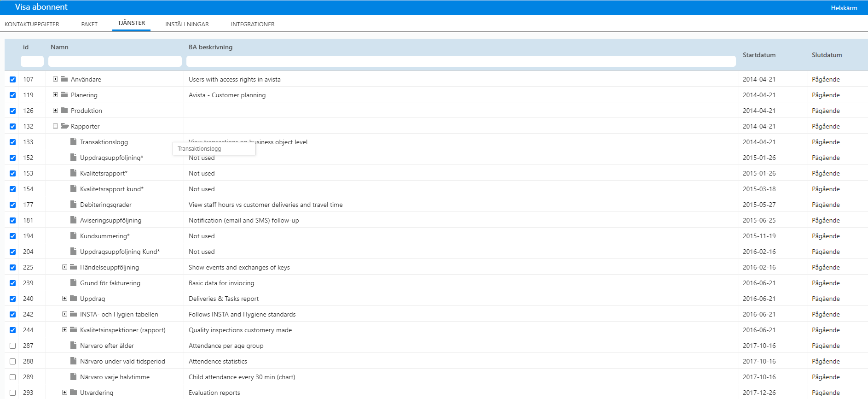The image size is (868, 399).
Task: Click the folder icon beside Händelseuppföljning
Action: pos(74,267)
